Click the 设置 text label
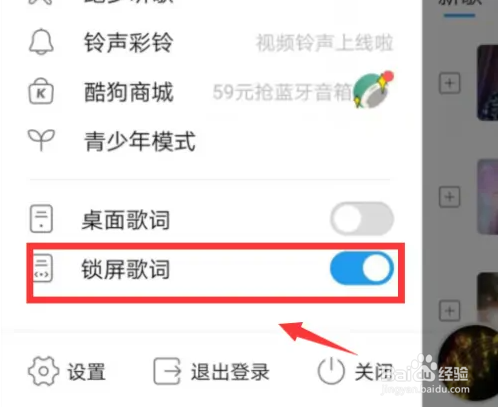 click(x=87, y=372)
